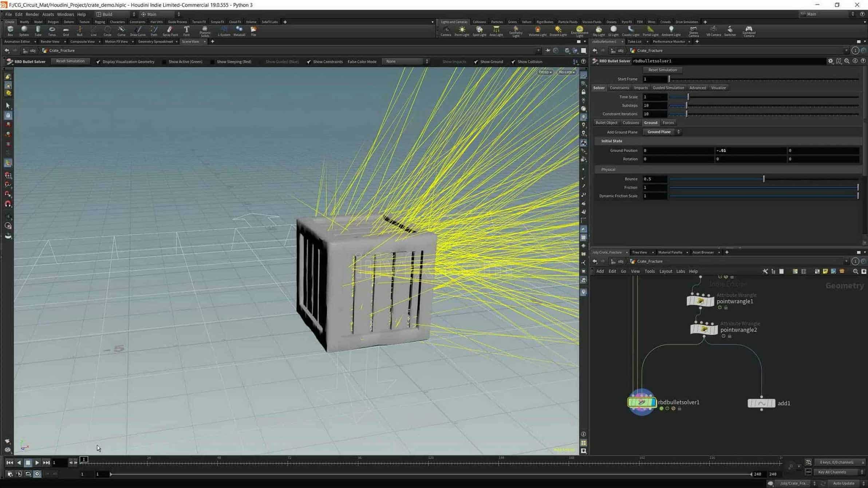The width and height of the screenshot is (868, 488).
Task: Toggle Auto Update mode in status bar
Action: 847,483
